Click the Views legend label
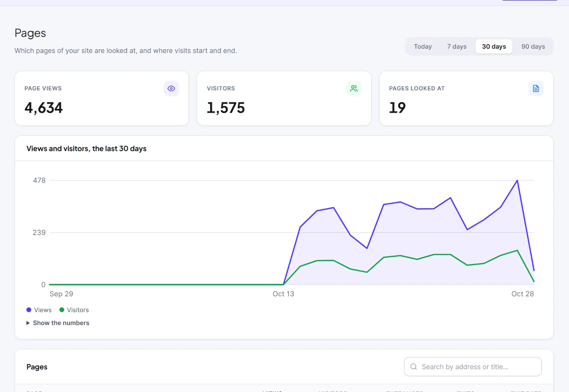 [x=43, y=310]
